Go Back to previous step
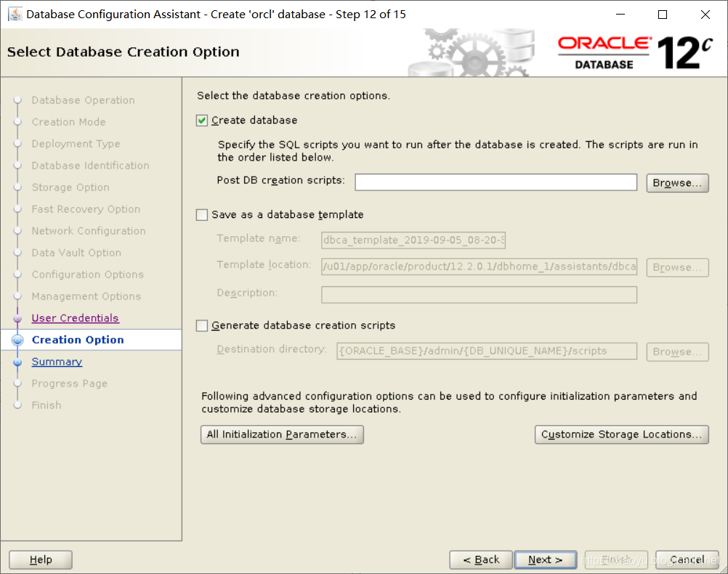The width and height of the screenshot is (728, 574). (x=481, y=559)
